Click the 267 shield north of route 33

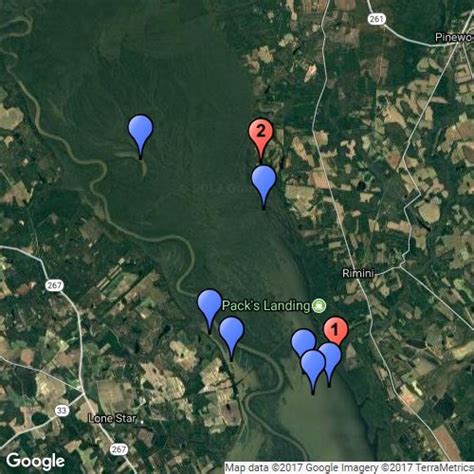[54, 285]
